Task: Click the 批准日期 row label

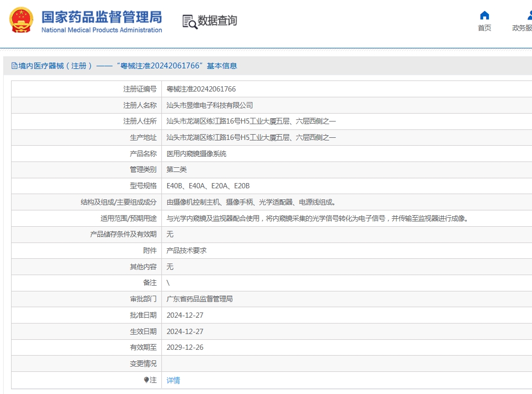Action: 143,315
